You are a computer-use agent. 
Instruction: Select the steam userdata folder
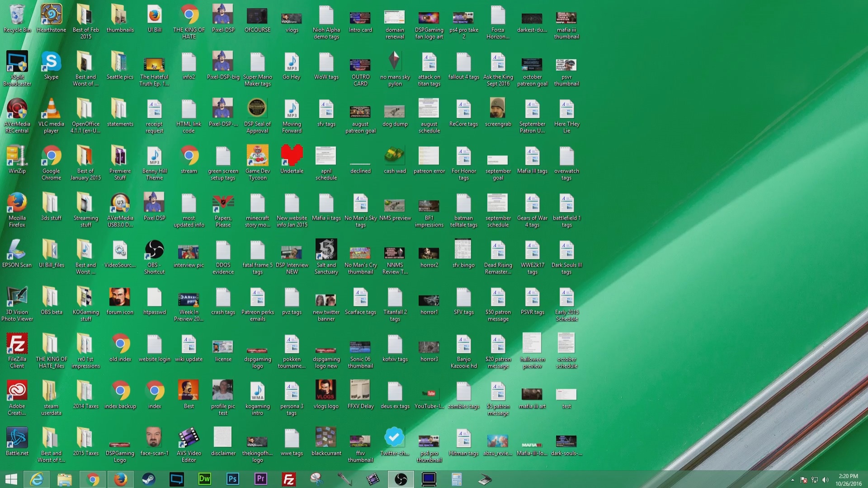click(x=51, y=398)
